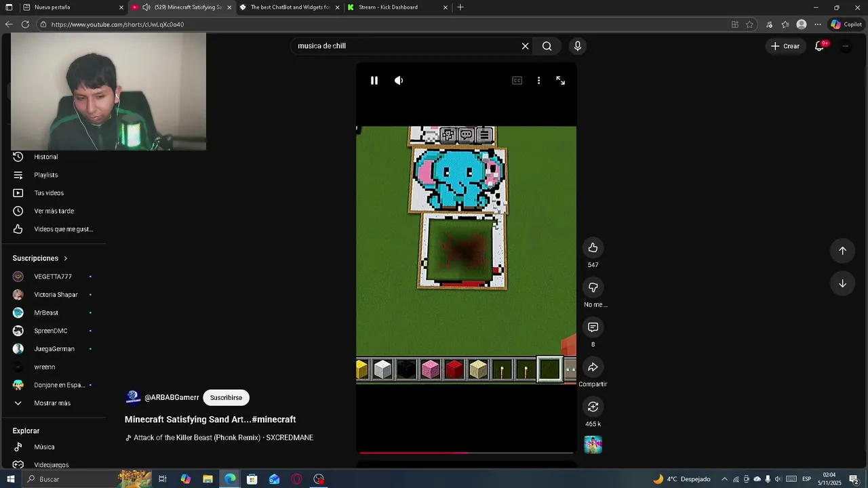Open File Explorer from the taskbar

coord(208,479)
